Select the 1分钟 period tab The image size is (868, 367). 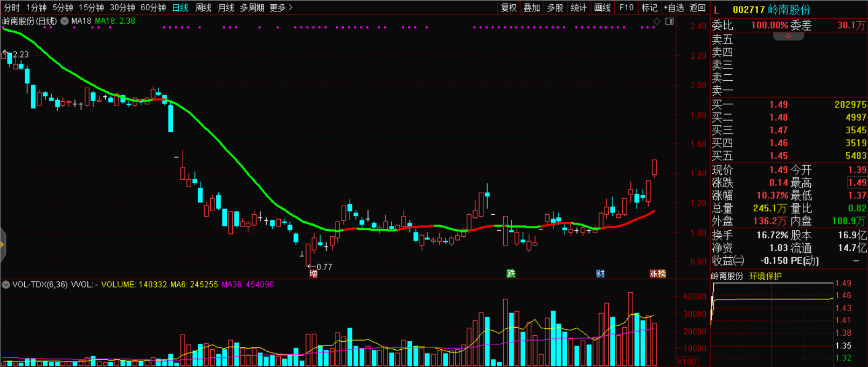click(x=37, y=8)
